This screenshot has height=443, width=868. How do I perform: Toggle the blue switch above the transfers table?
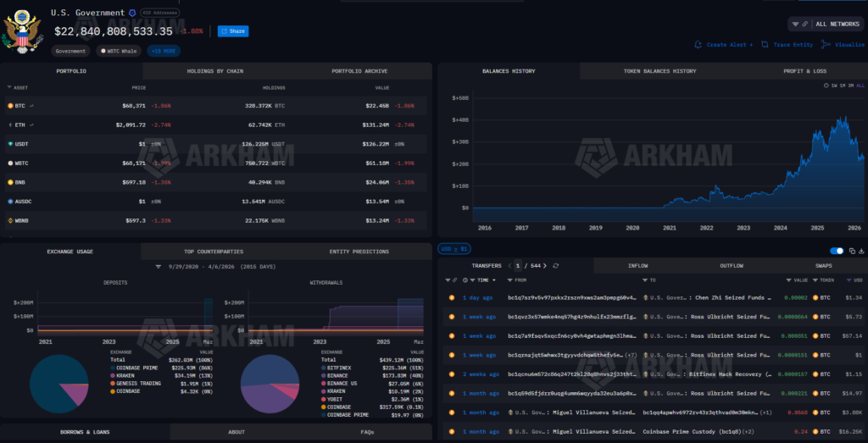(837, 251)
